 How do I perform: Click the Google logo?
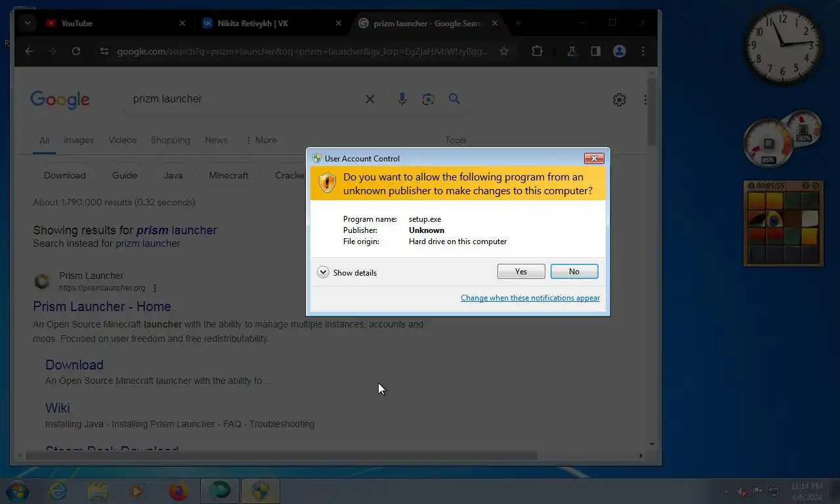[60, 100]
